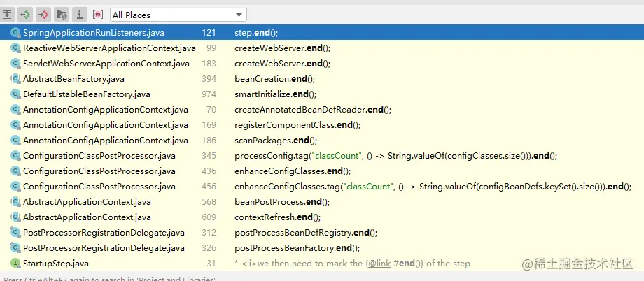Select the ReactiveWebServerApplicationContext.java file name

click(x=109, y=48)
